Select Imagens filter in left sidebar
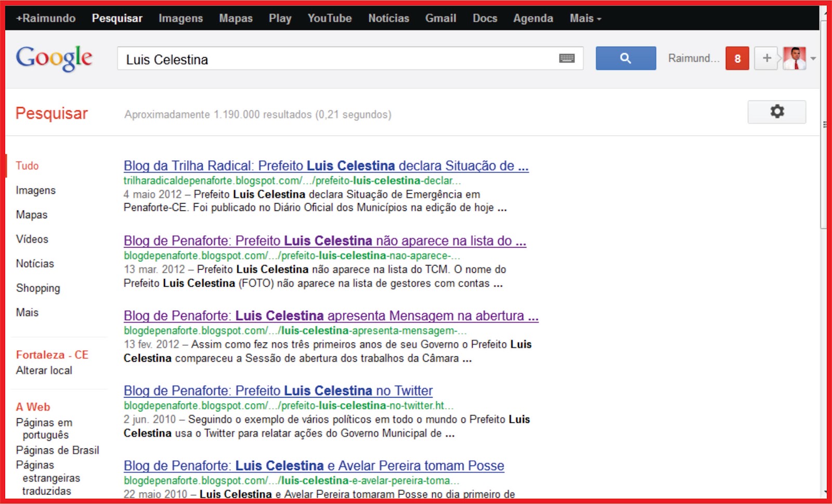832x504 pixels. pyautogui.click(x=35, y=190)
